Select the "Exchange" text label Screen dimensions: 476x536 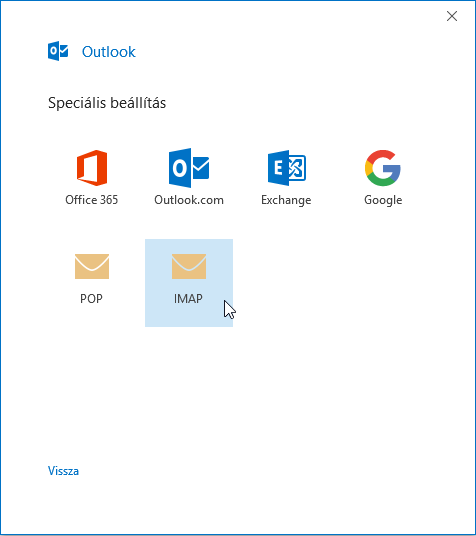click(x=286, y=200)
